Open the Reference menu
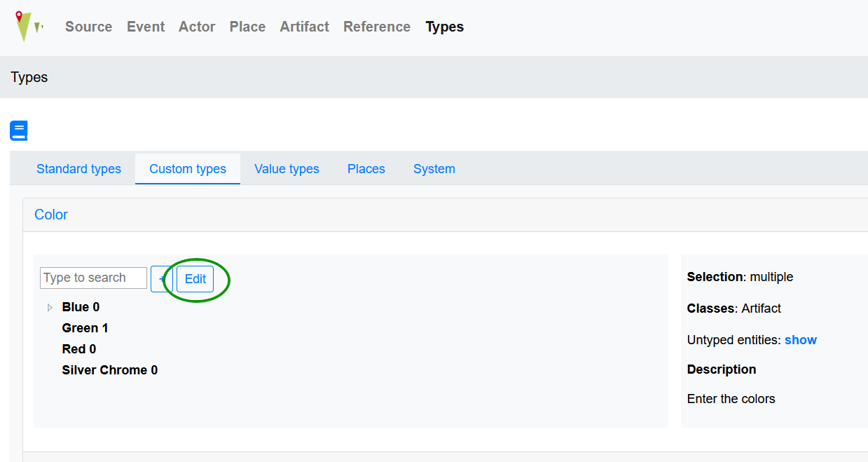The width and height of the screenshot is (868, 462). (377, 27)
